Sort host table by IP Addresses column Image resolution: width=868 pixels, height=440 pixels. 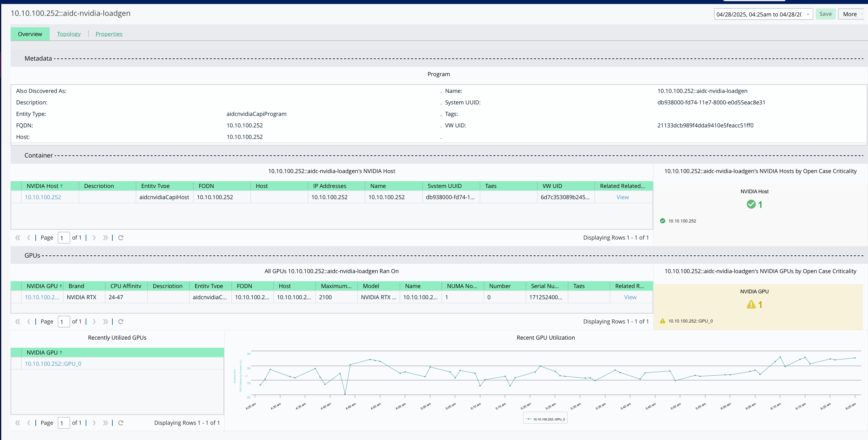[336, 186]
